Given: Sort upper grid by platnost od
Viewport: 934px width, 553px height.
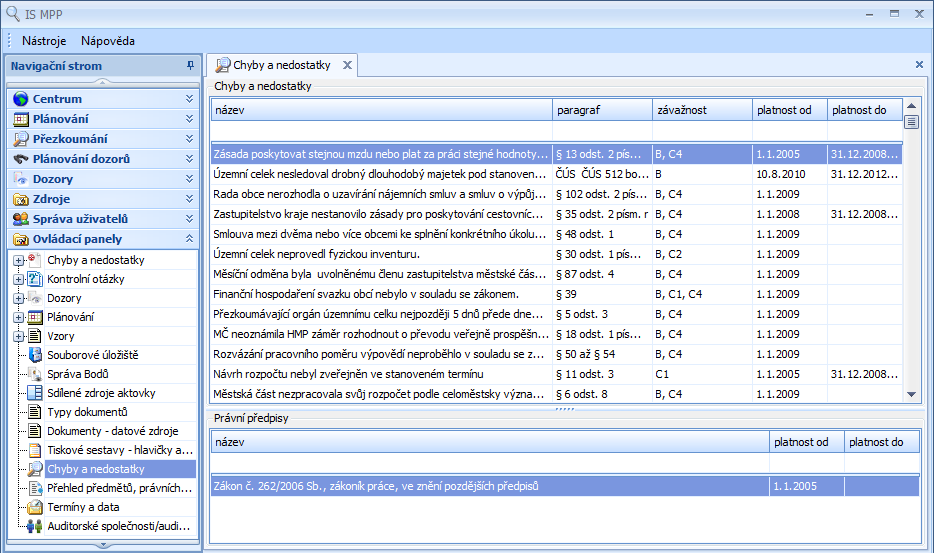Looking at the screenshot, I should click(x=790, y=110).
